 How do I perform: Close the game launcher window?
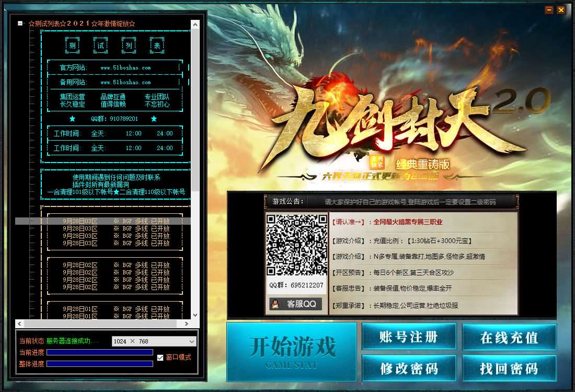point(561,10)
